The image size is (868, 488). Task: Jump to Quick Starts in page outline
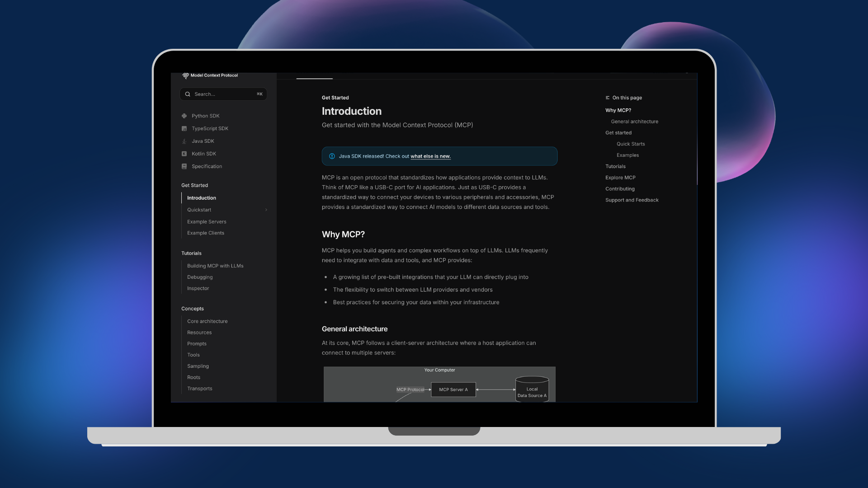[x=631, y=144]
